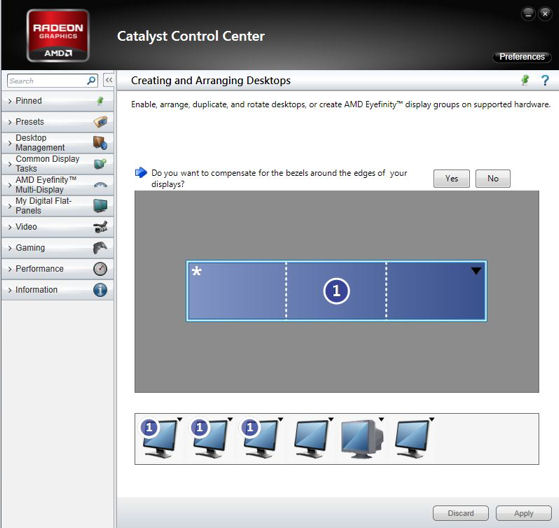Expand the Pinned section chevron
The width and height of the screenshot is (559, 528).
coord(10,101)
